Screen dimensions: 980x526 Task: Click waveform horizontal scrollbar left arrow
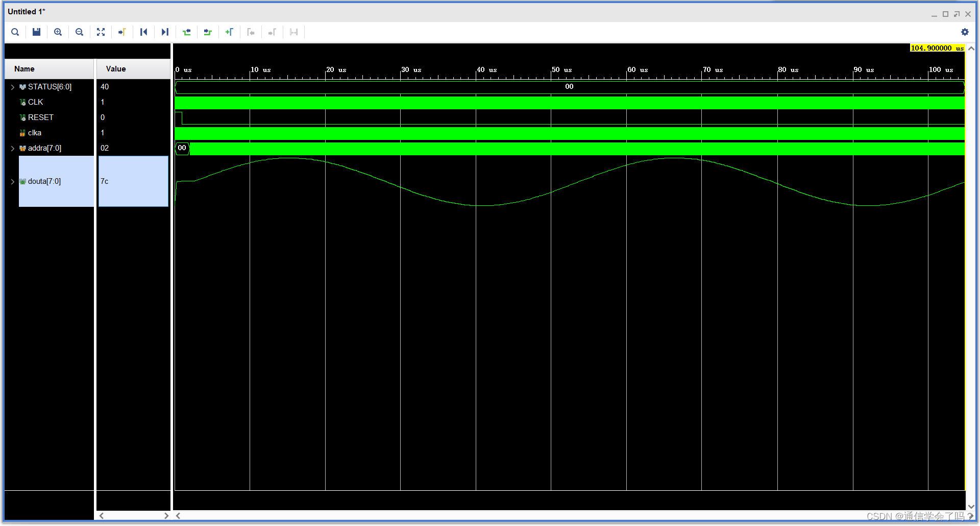(x=178, y=516)
